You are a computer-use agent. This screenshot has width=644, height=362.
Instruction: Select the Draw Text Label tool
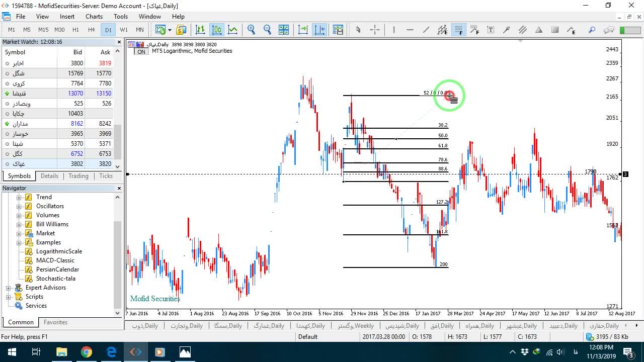491,30
